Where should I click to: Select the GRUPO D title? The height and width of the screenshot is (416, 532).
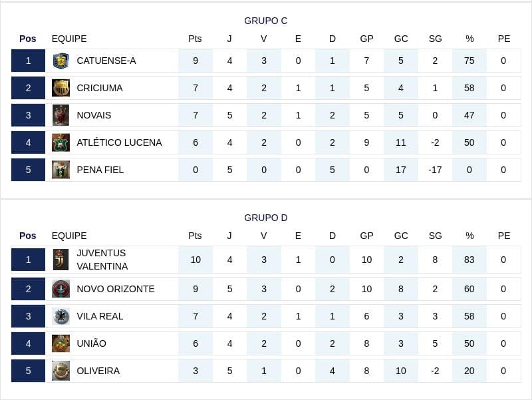[265, 218]
